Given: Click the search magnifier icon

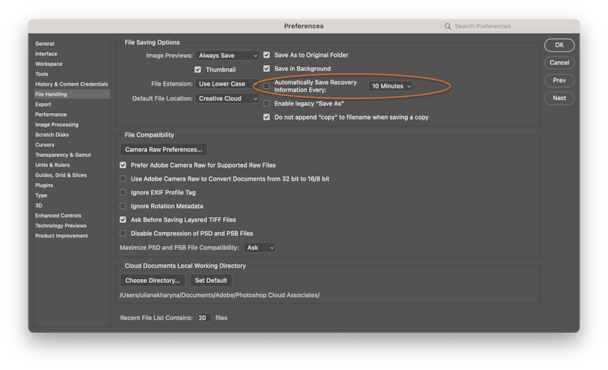Looking at the screenshot, I should (x=447, y=26).
